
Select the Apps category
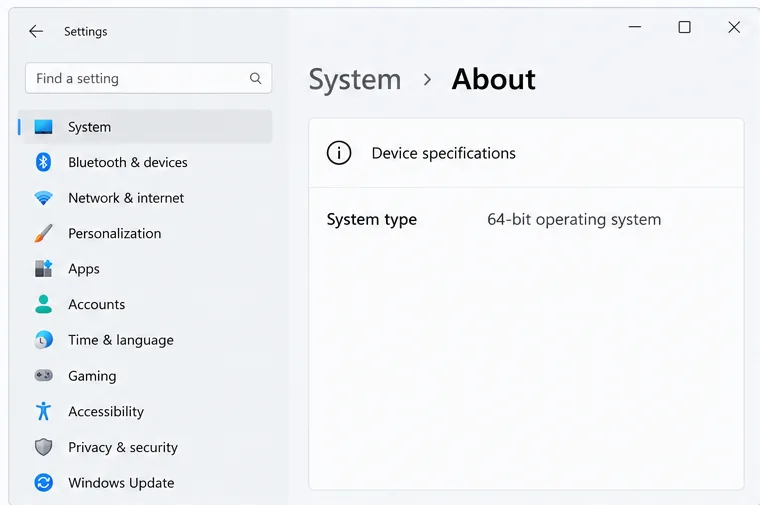(84, 269)
